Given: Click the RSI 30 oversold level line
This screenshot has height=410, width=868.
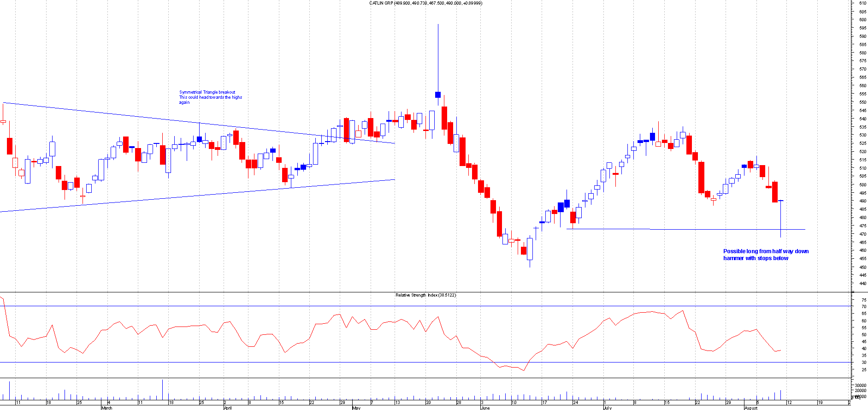Looking at the screenshot, I should click(x=415, y=362).
